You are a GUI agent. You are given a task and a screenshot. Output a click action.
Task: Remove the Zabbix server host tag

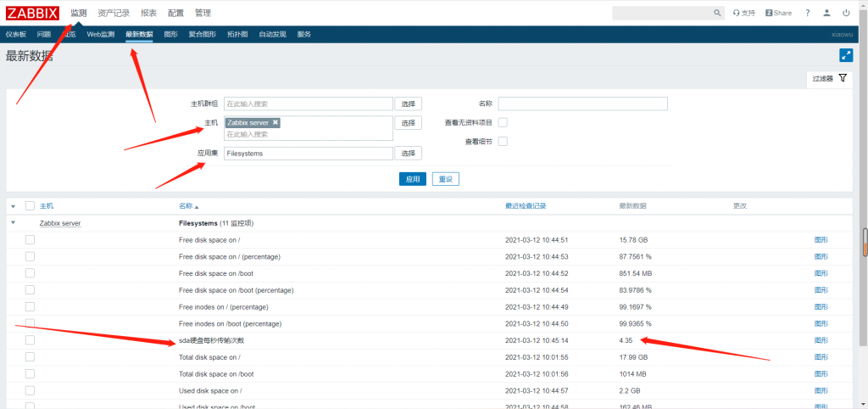(x=275, y=122)
